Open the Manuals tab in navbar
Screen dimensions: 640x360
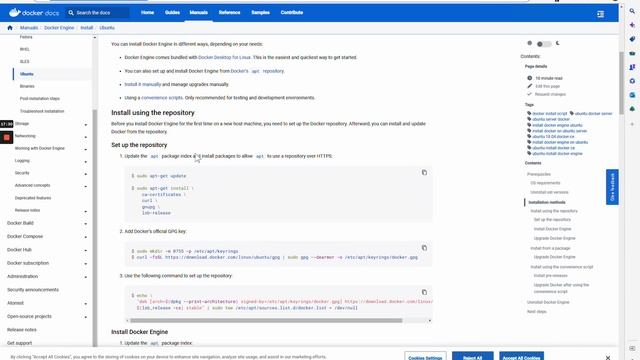(x=198, y=13)
